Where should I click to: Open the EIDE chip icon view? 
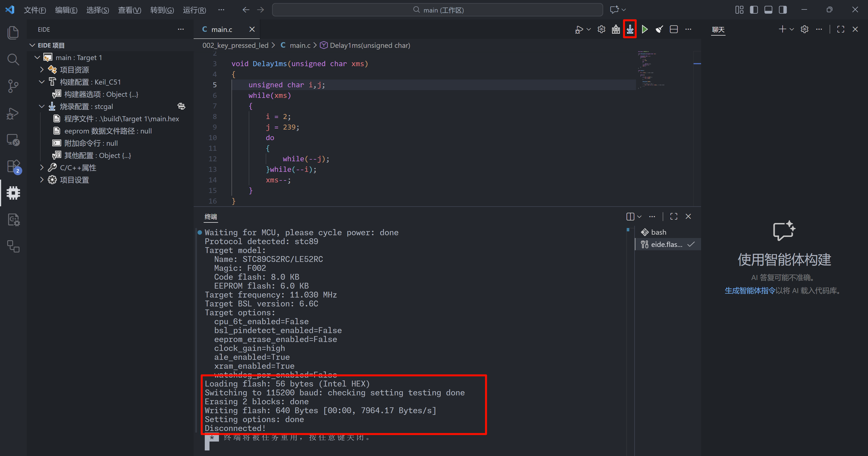(13, 193)
